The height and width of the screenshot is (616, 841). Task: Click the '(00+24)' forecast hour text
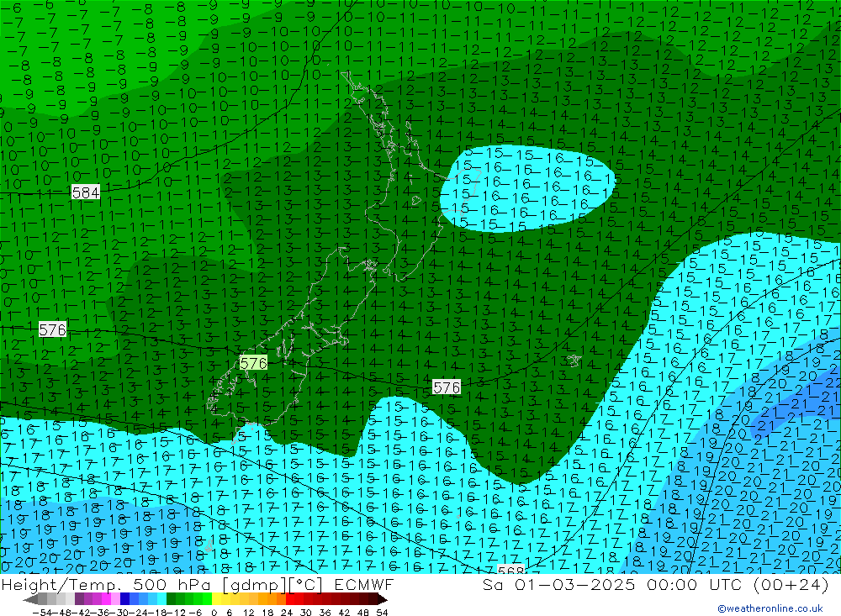point(791,584)
